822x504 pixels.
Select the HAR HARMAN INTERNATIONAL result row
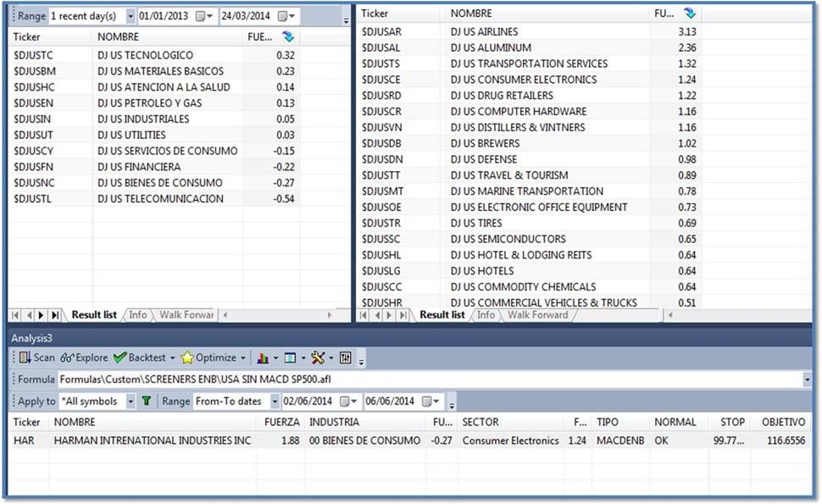tap(410, 440)
